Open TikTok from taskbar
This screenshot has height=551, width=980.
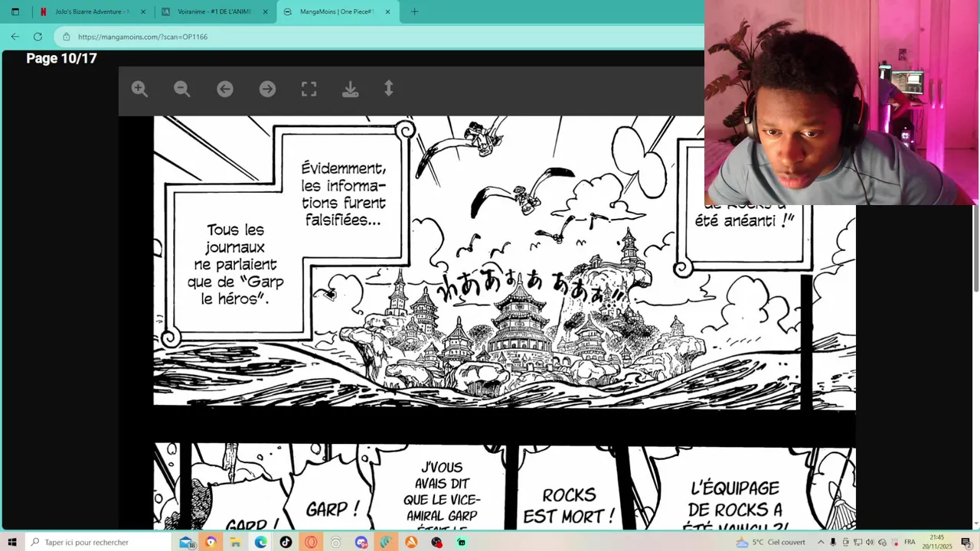(x=286, y=542)
